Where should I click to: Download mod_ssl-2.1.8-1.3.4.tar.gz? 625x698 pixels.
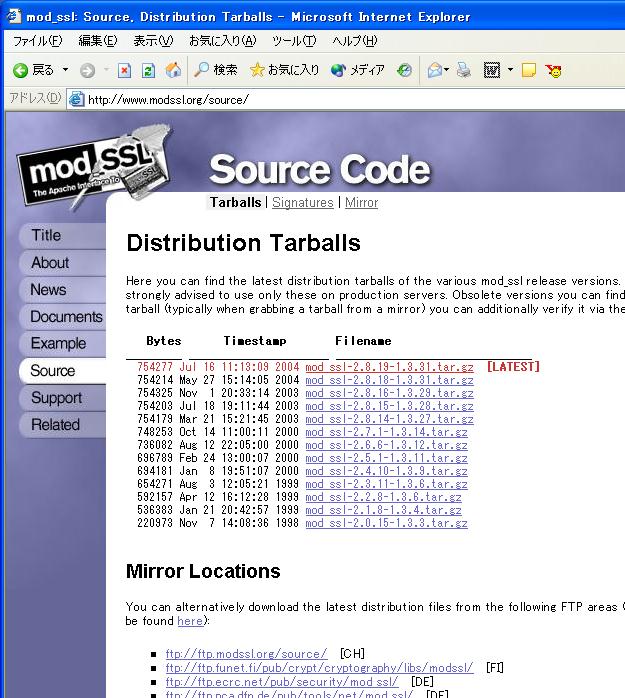[x=383, y=510]
